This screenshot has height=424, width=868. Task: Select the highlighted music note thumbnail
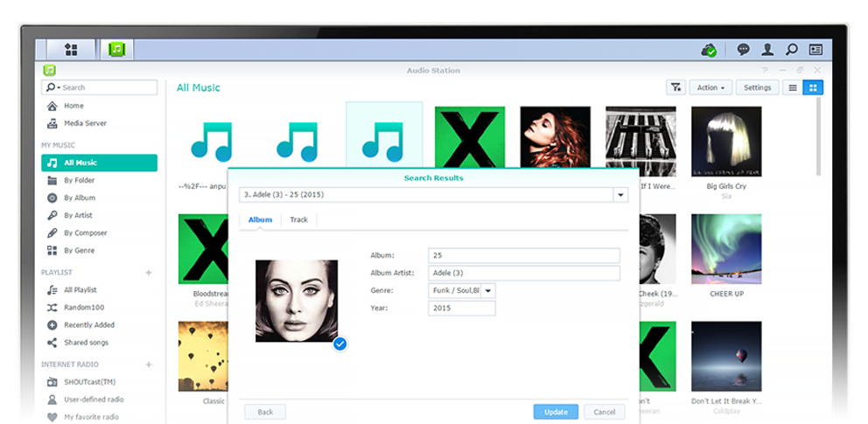(384, 136)
